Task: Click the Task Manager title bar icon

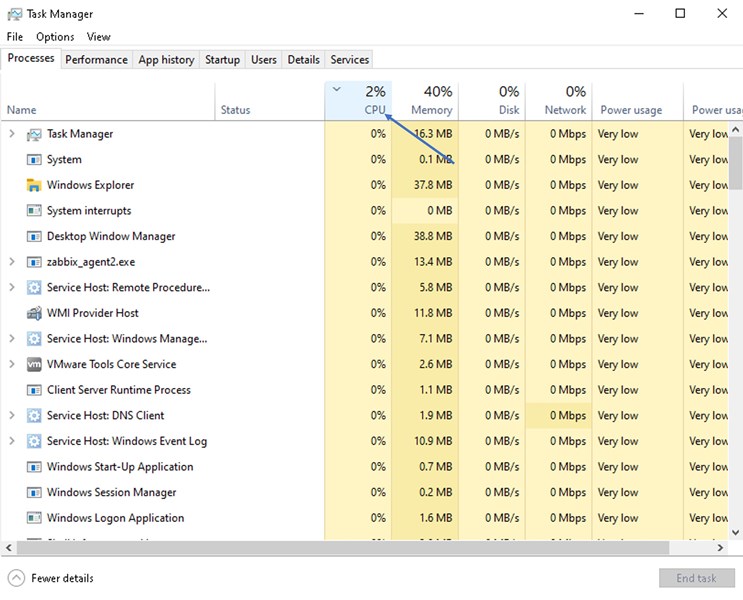Action: click(14, 14)
